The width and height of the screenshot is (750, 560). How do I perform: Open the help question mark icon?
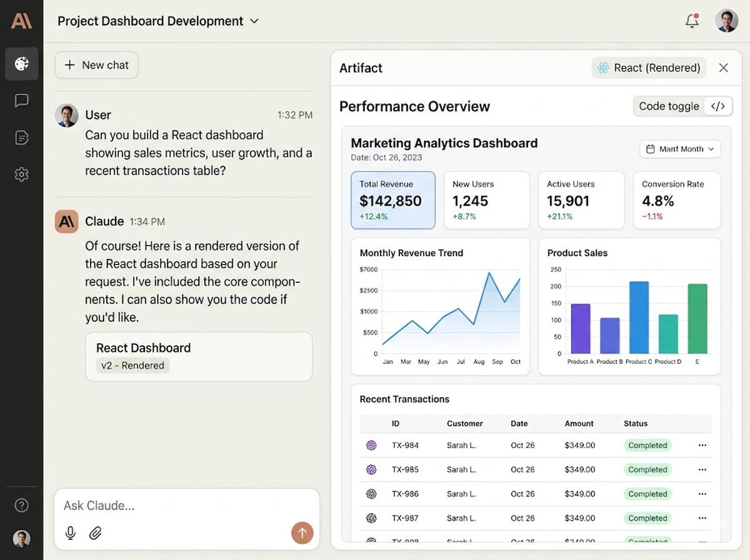[22, 505]
